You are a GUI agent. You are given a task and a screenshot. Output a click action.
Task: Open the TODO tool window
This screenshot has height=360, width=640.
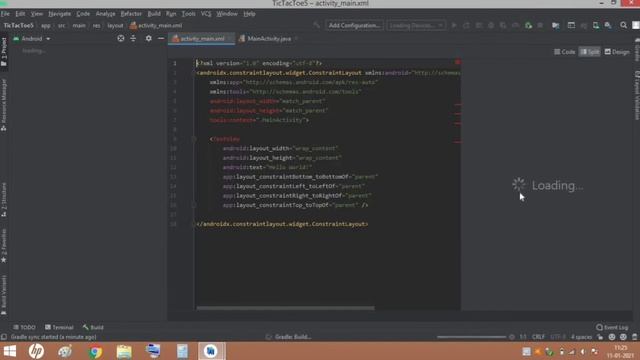point(24,327)
